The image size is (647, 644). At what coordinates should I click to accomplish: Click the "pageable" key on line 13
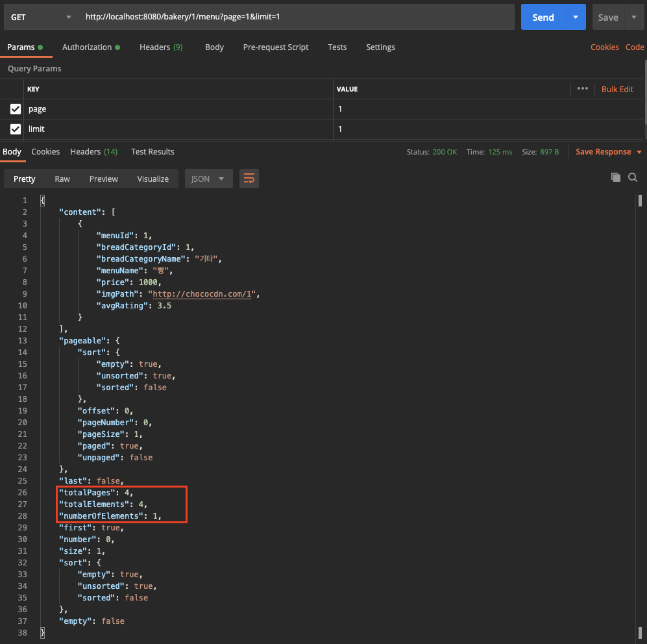coord(82,341)
